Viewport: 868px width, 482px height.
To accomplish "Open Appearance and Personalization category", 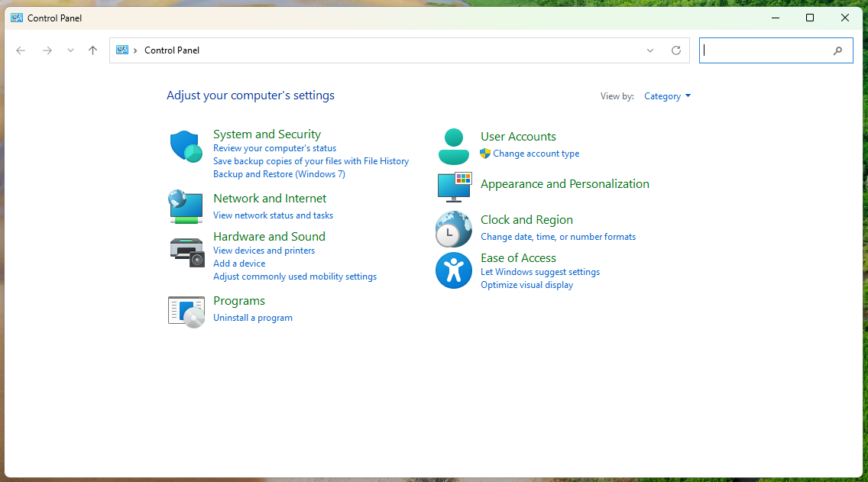I will point(565,184).
